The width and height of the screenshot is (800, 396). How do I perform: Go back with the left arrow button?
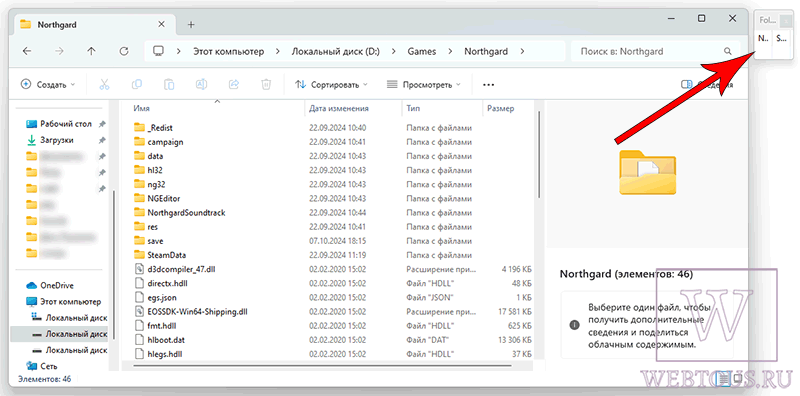27,51
